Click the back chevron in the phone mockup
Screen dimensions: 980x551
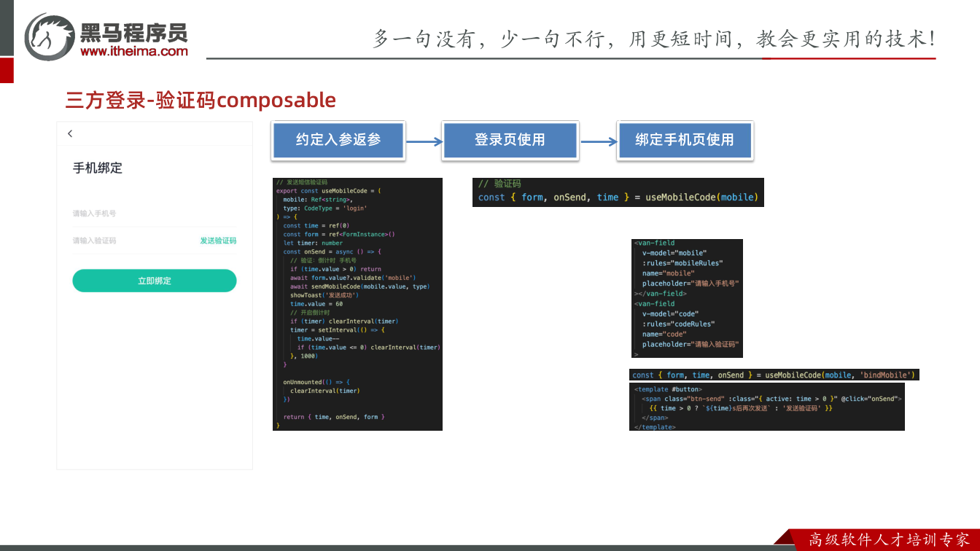(70, 133)
